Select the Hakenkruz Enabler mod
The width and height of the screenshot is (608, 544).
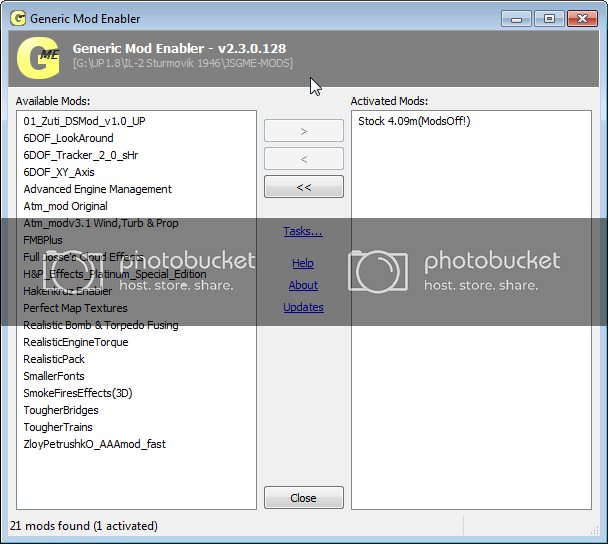pos(67,291)
